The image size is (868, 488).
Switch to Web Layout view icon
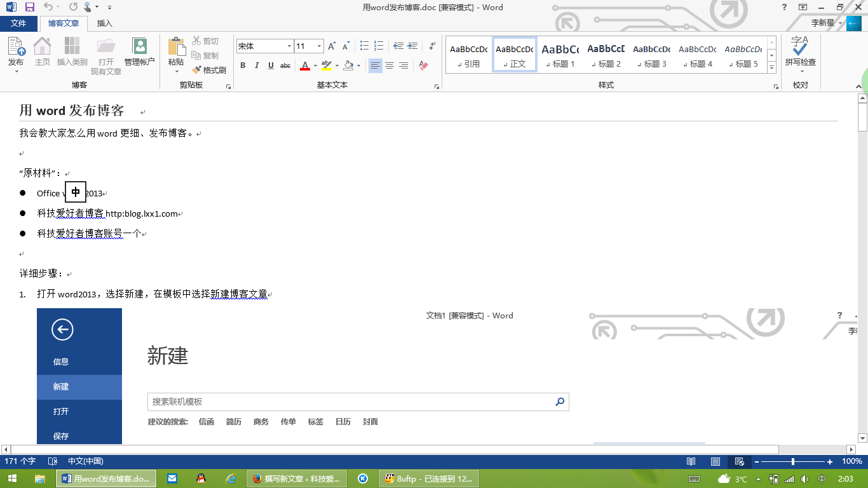pos(739,461)
